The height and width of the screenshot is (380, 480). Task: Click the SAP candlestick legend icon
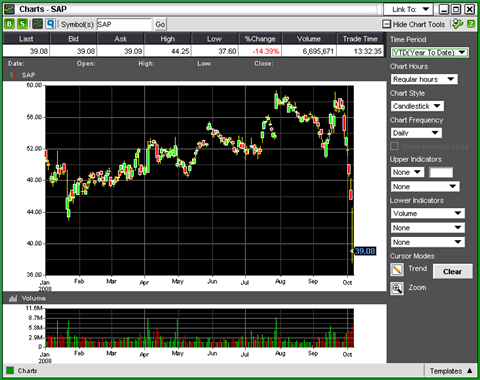tap(13, 75)
